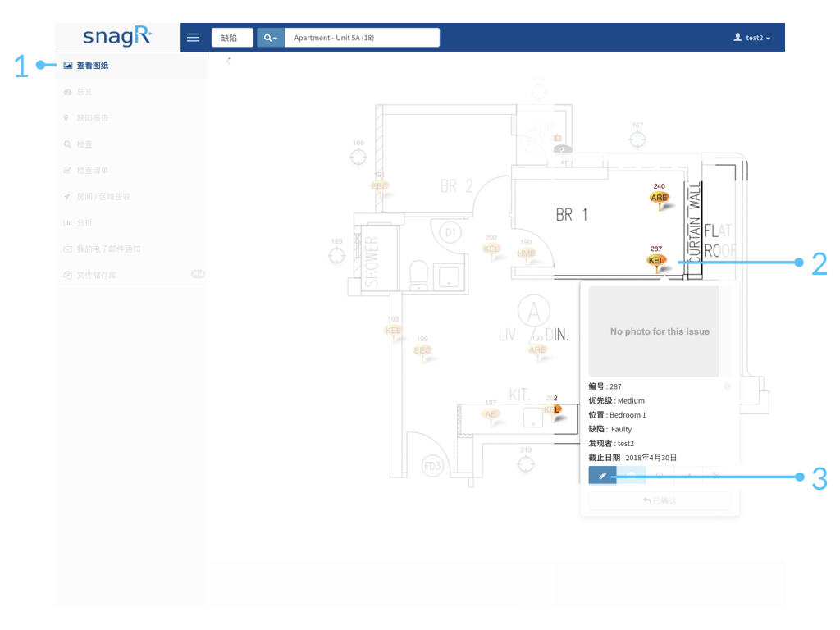Click the 位置 : Bedroom 1 line

pyautogui.click(x=617, y=415)
